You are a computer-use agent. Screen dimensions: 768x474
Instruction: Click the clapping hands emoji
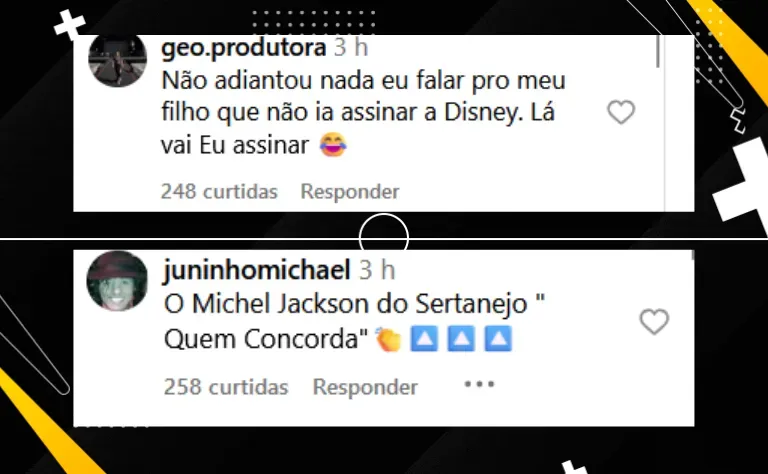[x=388, y=339]
